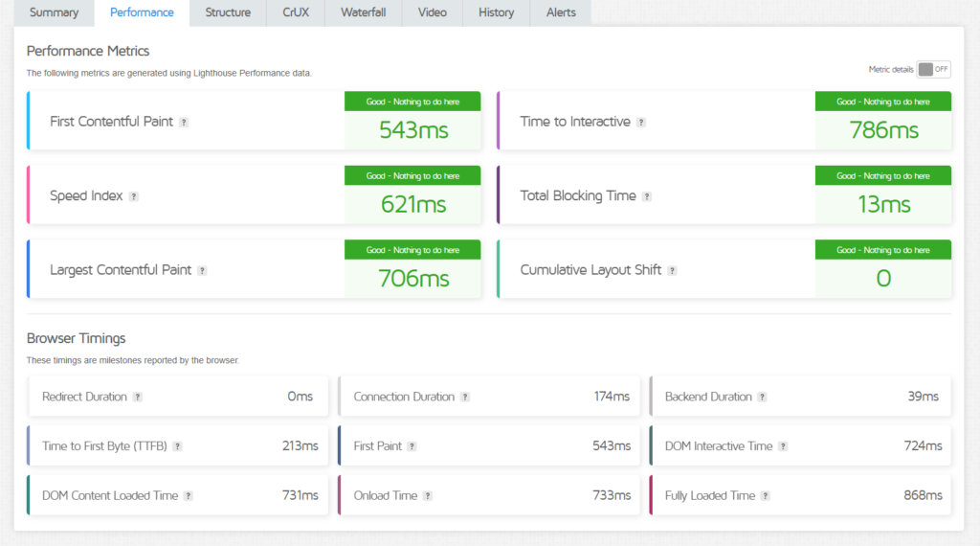Open the CrUX tab
This screenshot has height=546, width=980.
click(x=296, y=12)
